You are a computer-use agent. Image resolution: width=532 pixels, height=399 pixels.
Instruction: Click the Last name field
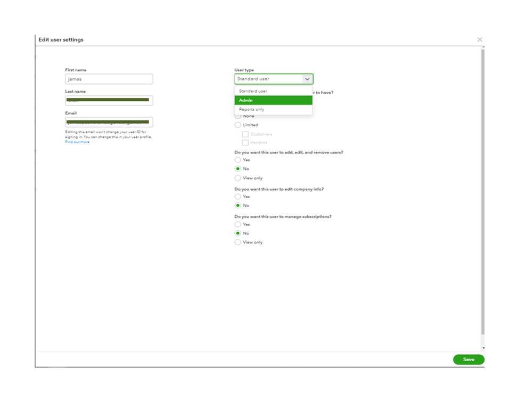[x=109, y=101]
